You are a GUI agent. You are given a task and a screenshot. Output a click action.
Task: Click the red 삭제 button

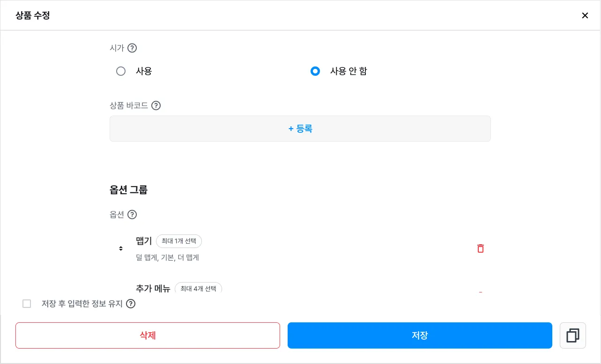pyautogui.click(x=148, y=335)
